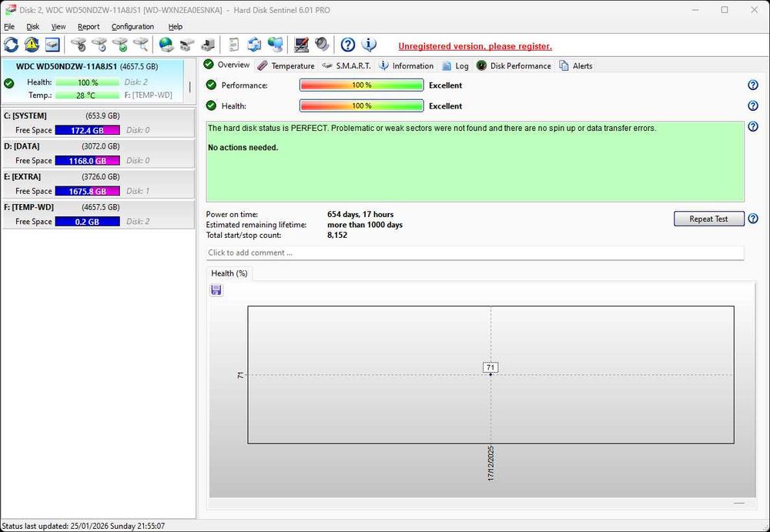Click green check icon beside Performance label
770x532 pixels.
211,85
